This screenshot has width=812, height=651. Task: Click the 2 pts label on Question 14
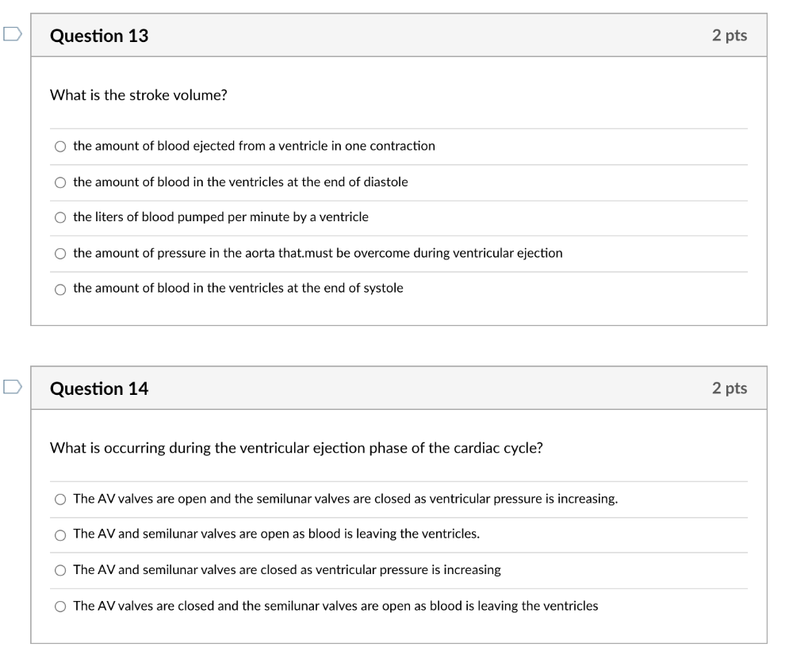[x=730, y=388]
